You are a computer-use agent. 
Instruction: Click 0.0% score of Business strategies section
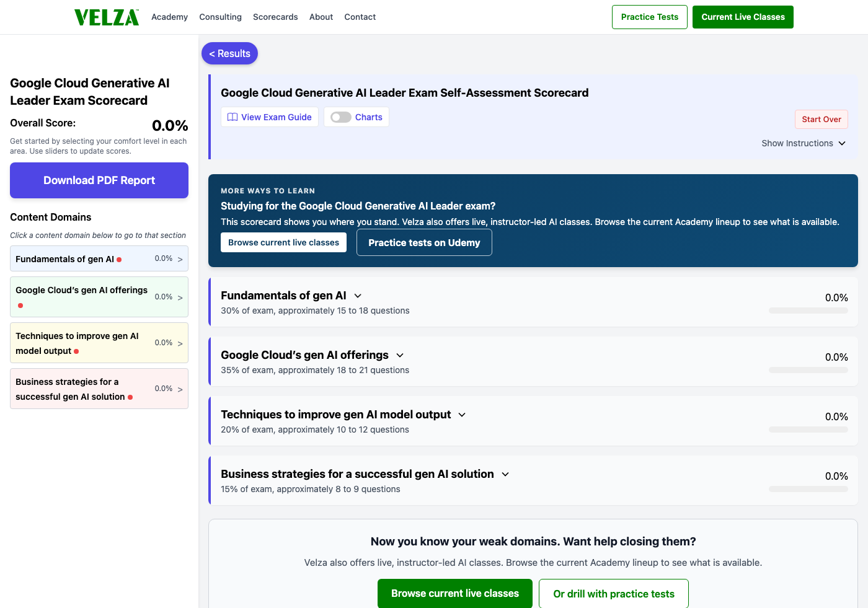click(836, 476)
